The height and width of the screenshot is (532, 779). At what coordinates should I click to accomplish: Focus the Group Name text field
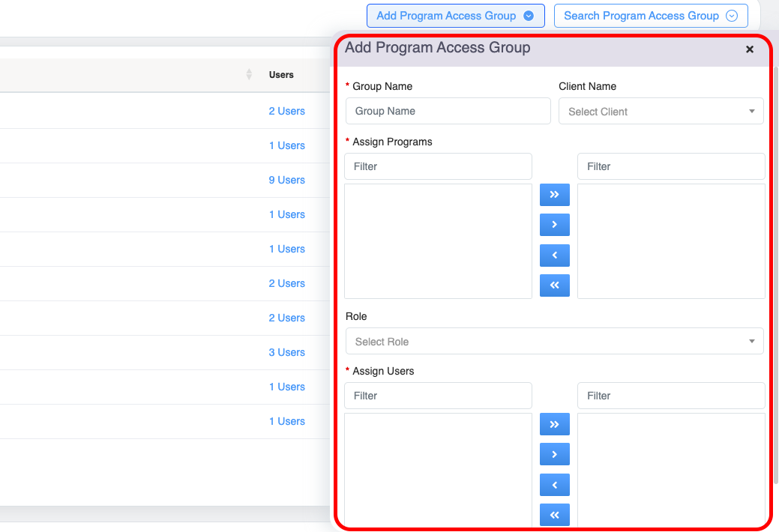pyautogui.click(x=448, y=111)
